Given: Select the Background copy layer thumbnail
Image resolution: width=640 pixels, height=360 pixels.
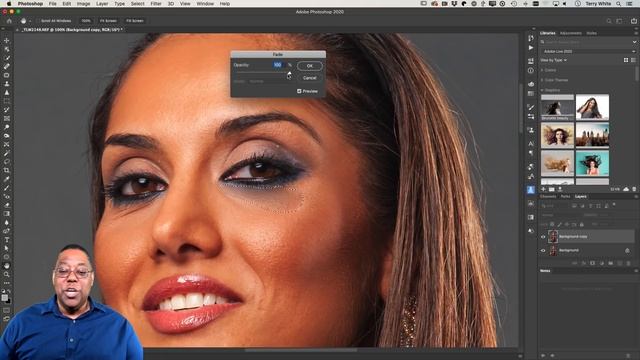Looking at the screenshot, I should pyautogui.click(x=553, y=236).
